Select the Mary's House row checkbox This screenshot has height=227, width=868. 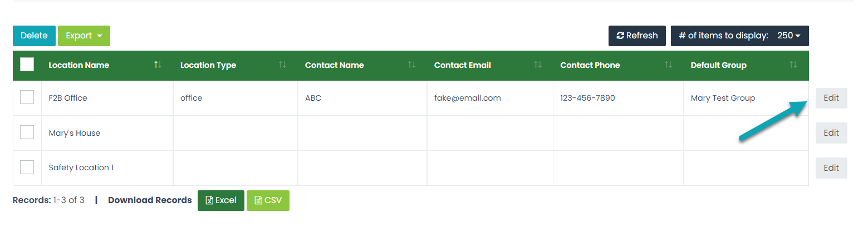click(x=27, y=132)
